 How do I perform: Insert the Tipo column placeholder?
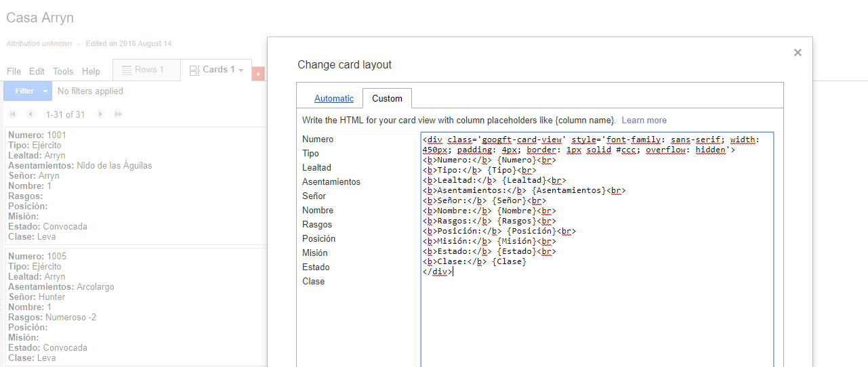pyautogui.click(x=310, y=154)
